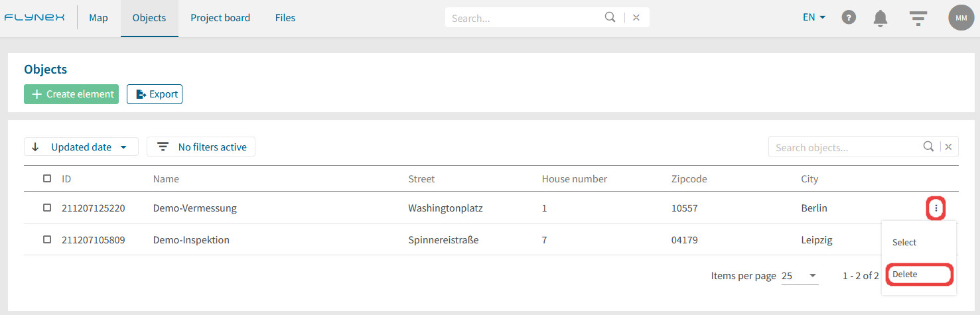The height and width of the screenshot is (315, 980).
Task: Open the MM user avatar menu
Action: tap(961, 18)
